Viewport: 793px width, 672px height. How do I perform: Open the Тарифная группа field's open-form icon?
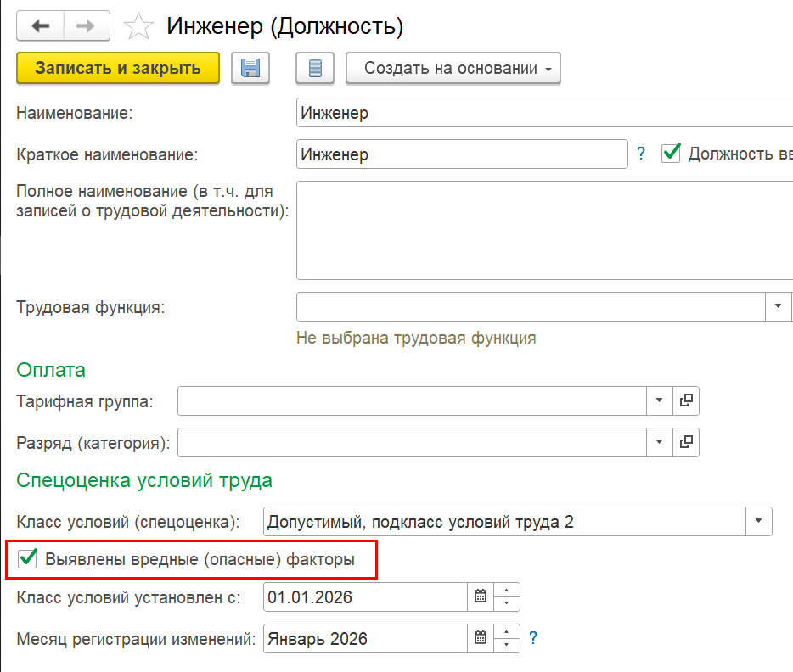click(686, 401)
